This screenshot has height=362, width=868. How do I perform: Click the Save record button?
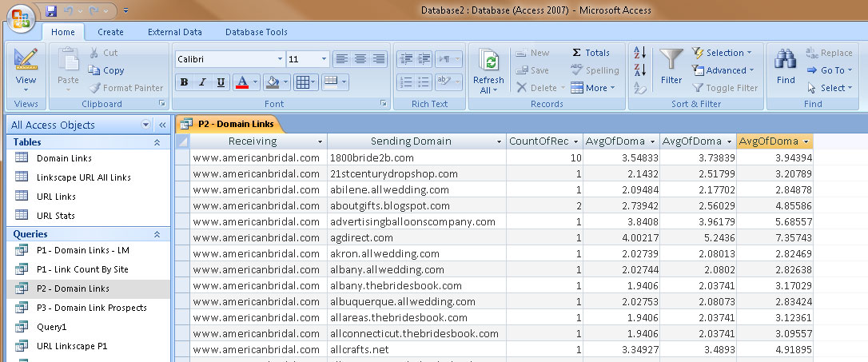coord(532,70)
